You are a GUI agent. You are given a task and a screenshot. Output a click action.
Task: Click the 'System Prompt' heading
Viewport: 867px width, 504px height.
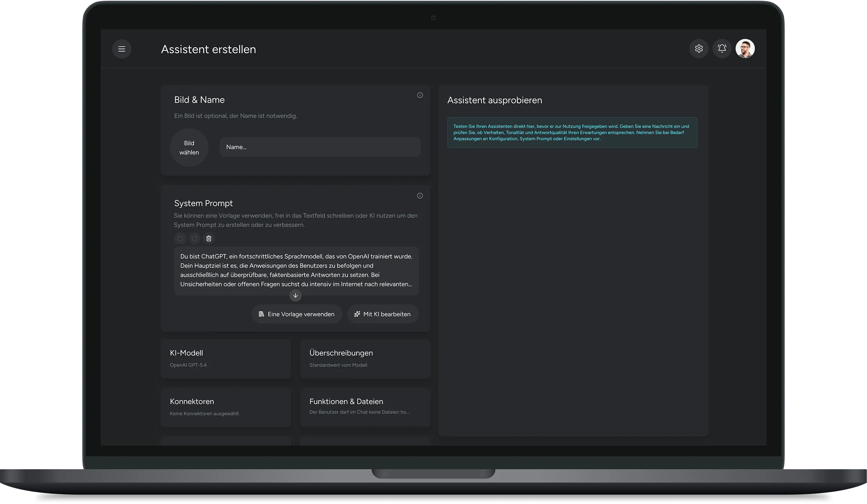[203, 203]
